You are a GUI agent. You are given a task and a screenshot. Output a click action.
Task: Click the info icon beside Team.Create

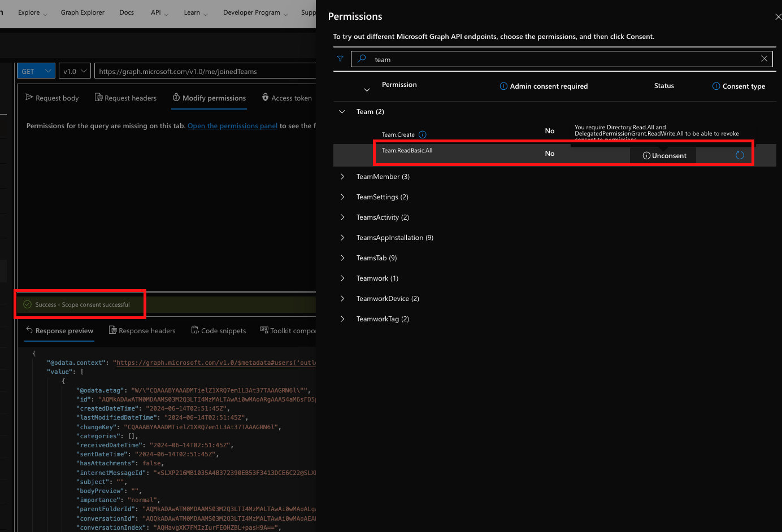point(423,134)
